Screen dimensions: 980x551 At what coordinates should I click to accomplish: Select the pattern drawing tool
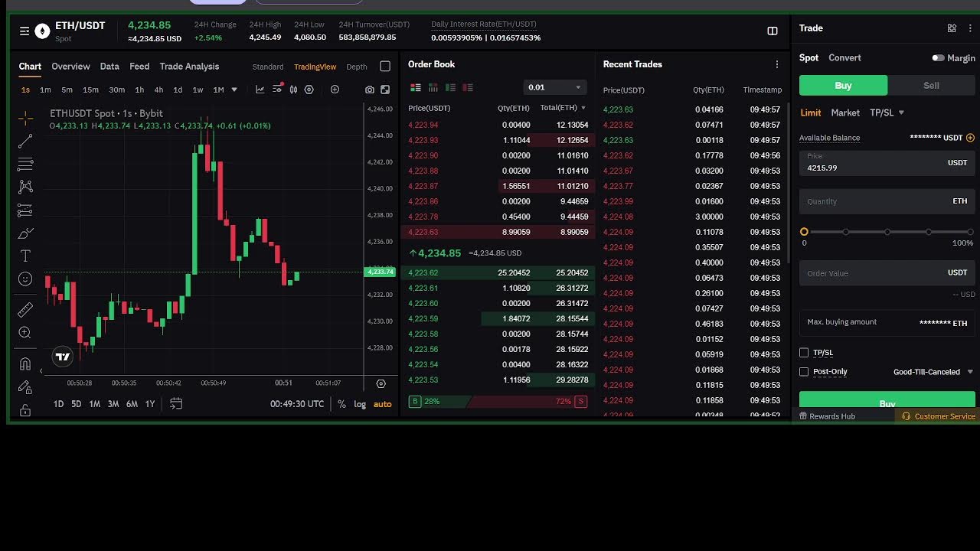25,187
